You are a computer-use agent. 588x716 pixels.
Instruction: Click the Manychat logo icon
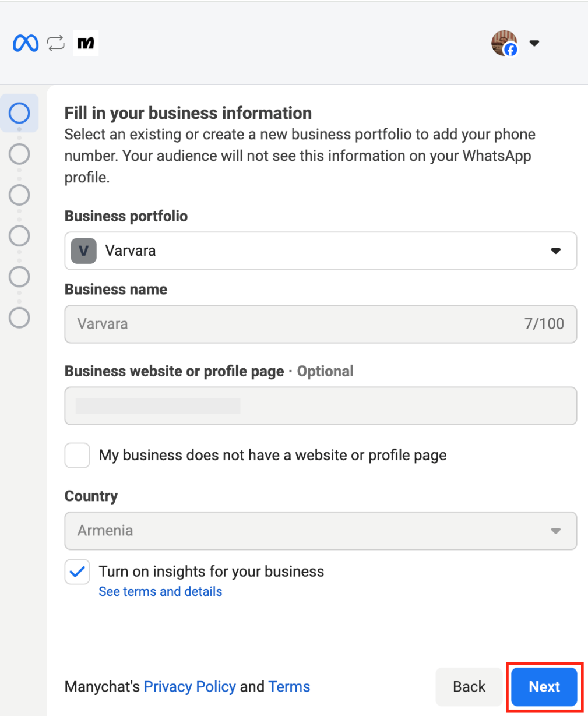point(86,43)
